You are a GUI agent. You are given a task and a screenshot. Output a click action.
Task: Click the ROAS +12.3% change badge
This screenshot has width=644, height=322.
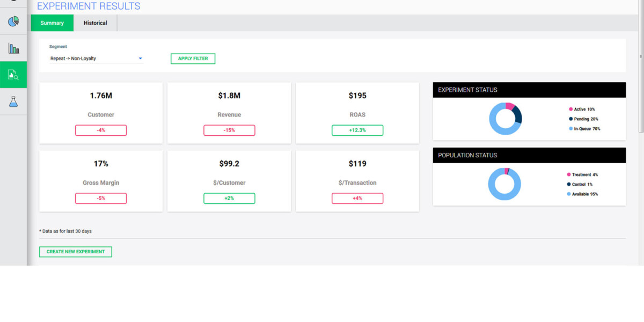coord(357,130)
